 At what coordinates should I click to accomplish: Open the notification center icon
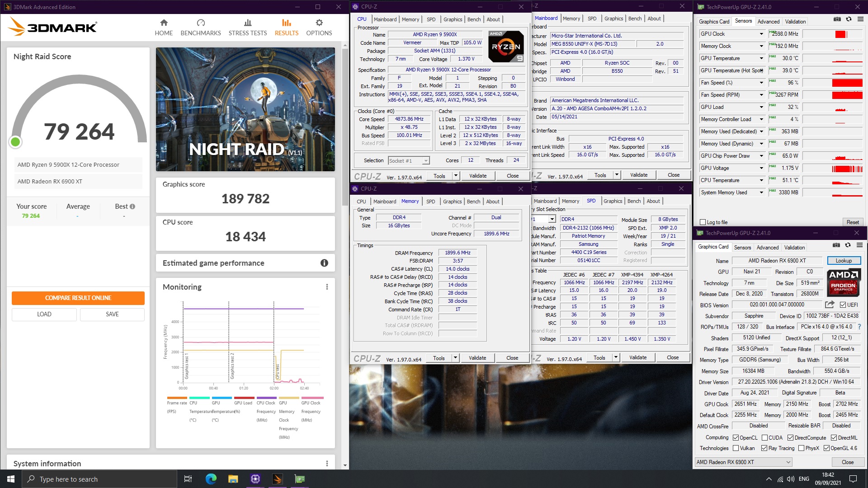853,479
